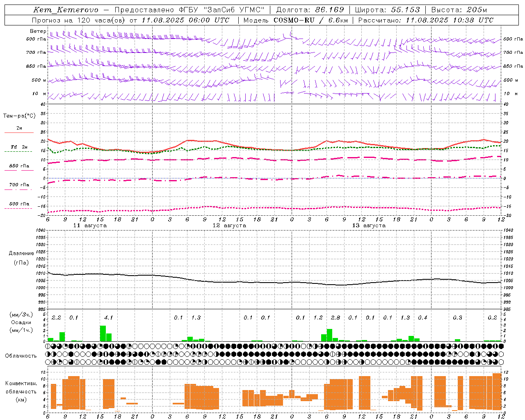This screenshot has width=525, height=420.
Task: Click the 1.2 precipitation value
Action: tap(318, 317)
